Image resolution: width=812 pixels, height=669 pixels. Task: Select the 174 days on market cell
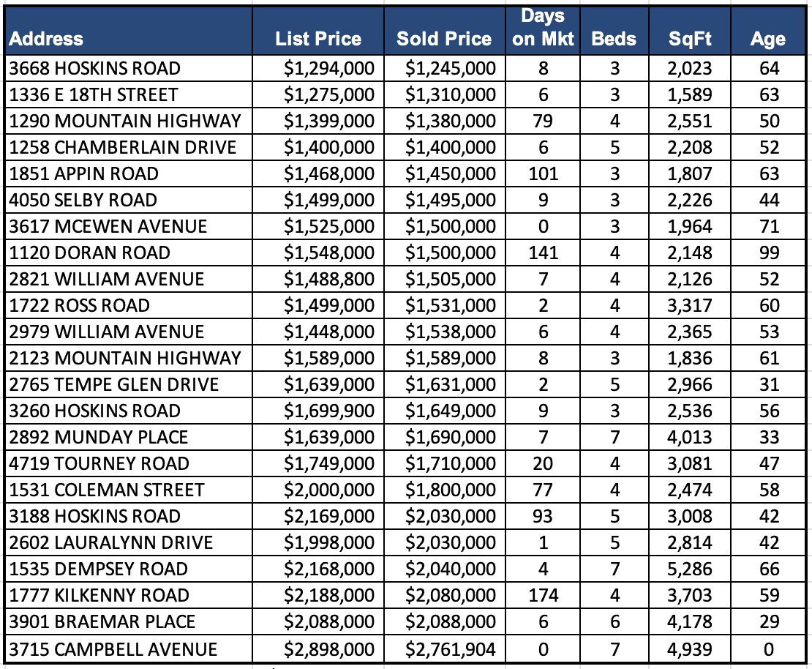click(543, 596)
